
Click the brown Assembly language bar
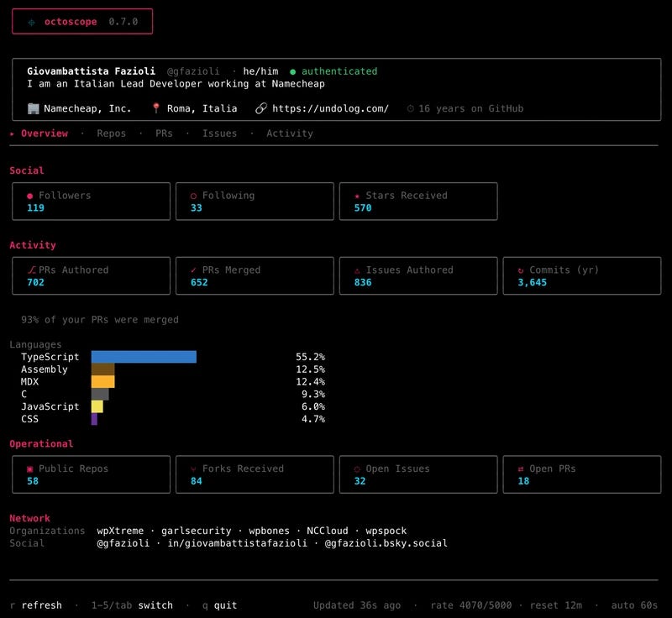coord(102,369)
